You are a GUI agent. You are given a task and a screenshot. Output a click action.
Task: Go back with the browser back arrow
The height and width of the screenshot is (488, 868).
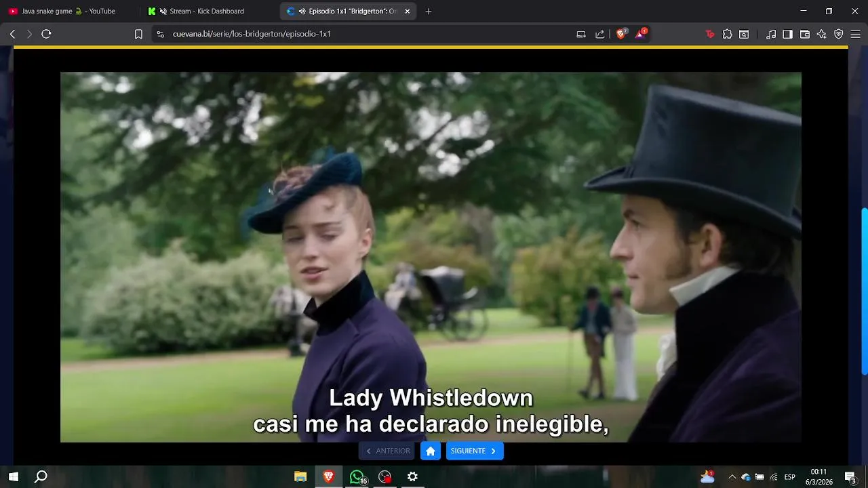coord(12,34)
